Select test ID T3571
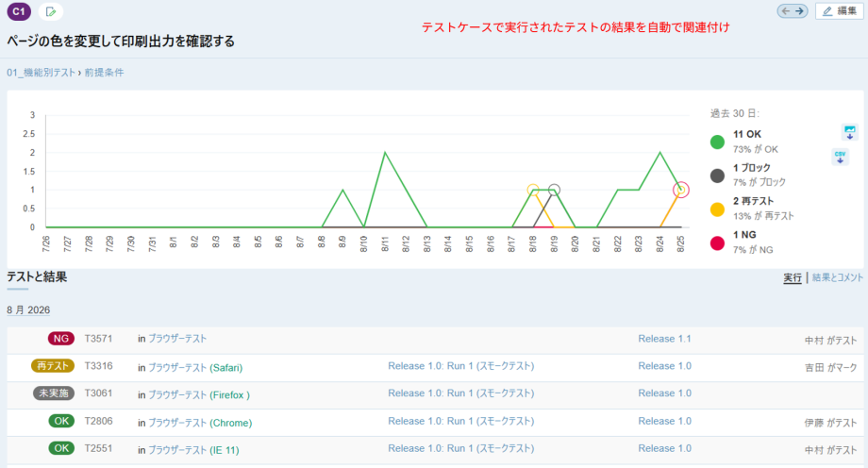This screenshot has width=868, height=468. 98,339
